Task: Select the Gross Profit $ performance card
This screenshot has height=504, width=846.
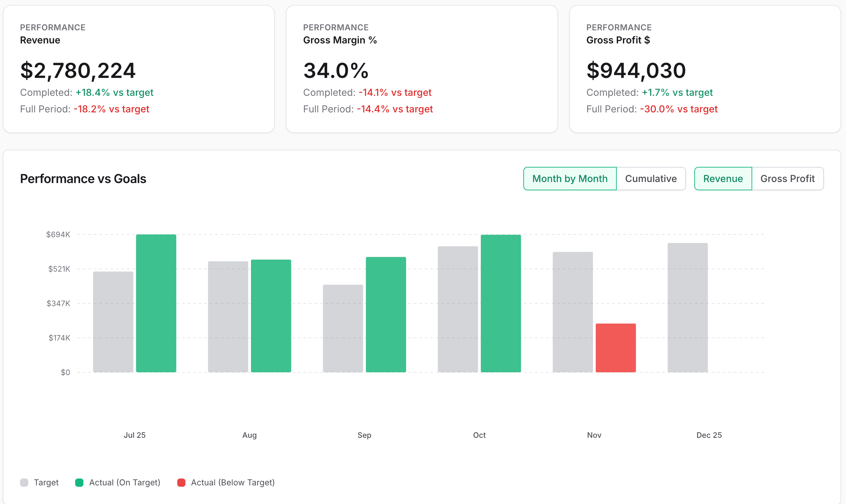Action: pyautogui.click(x=703, y=67)
